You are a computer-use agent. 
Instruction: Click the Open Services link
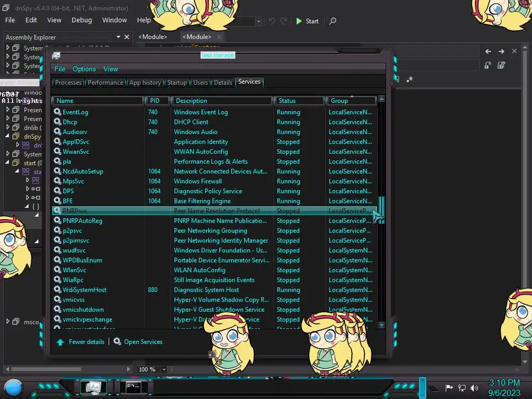tap(143, 342)
